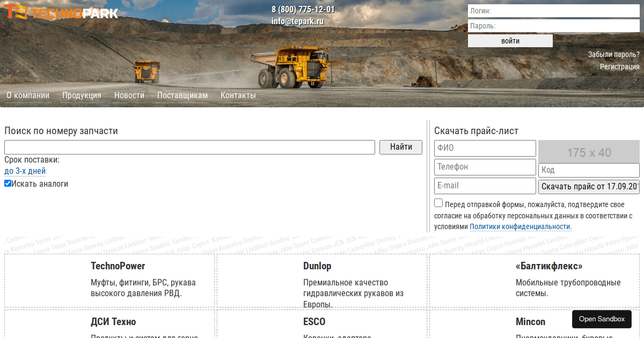Screen dimensions: 644x338
Task: Click the text Мобильные трубопроводные системы
Action: click(568, 288)
